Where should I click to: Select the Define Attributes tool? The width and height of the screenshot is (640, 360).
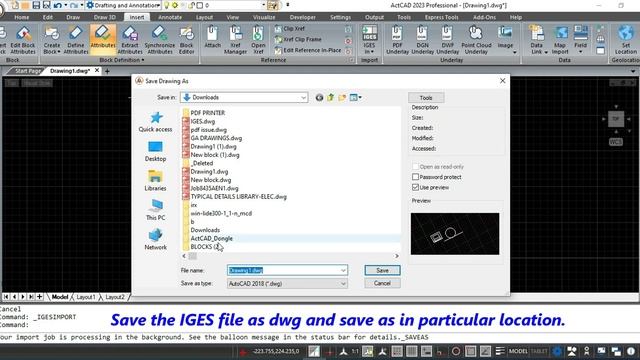[x=76, y=40]
